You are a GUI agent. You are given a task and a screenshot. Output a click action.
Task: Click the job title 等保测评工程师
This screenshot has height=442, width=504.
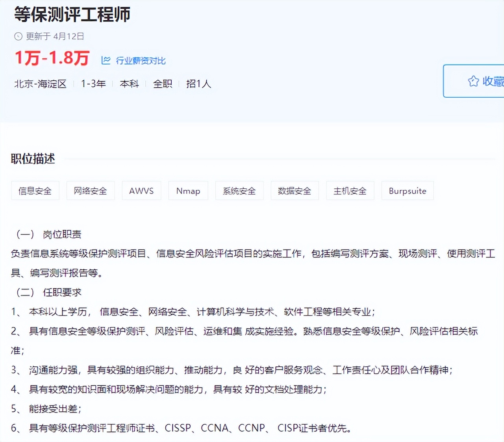[72, 15]
